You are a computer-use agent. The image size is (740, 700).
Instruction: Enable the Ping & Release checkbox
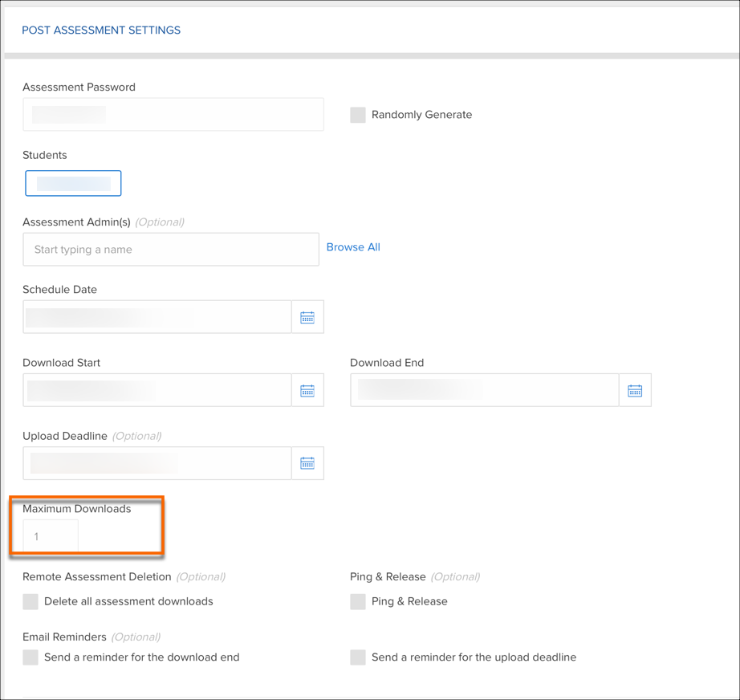[x=358, y=602]
